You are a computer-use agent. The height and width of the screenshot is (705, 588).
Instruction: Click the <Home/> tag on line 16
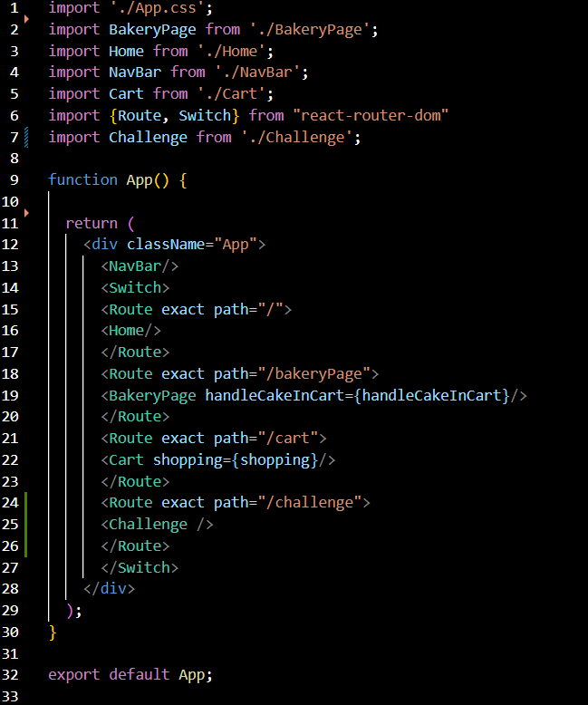click(x=130, y=331)
